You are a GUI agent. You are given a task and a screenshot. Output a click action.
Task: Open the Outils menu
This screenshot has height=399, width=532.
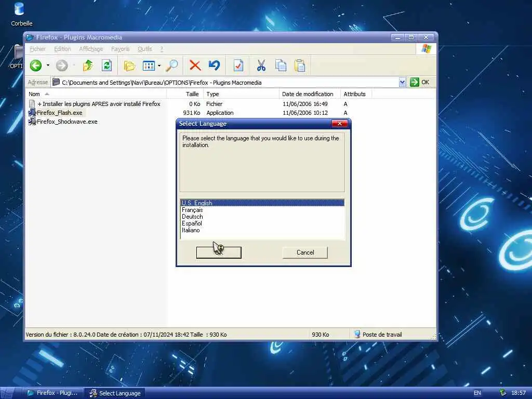point(145,49)
